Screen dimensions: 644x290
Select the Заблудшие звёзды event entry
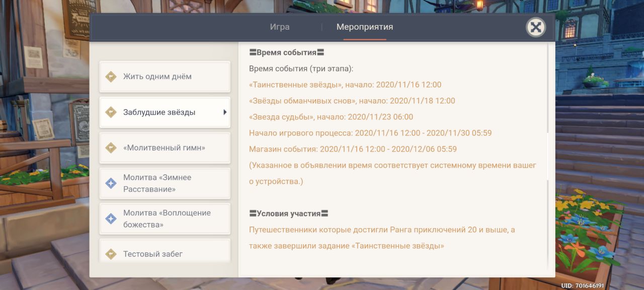165,112
